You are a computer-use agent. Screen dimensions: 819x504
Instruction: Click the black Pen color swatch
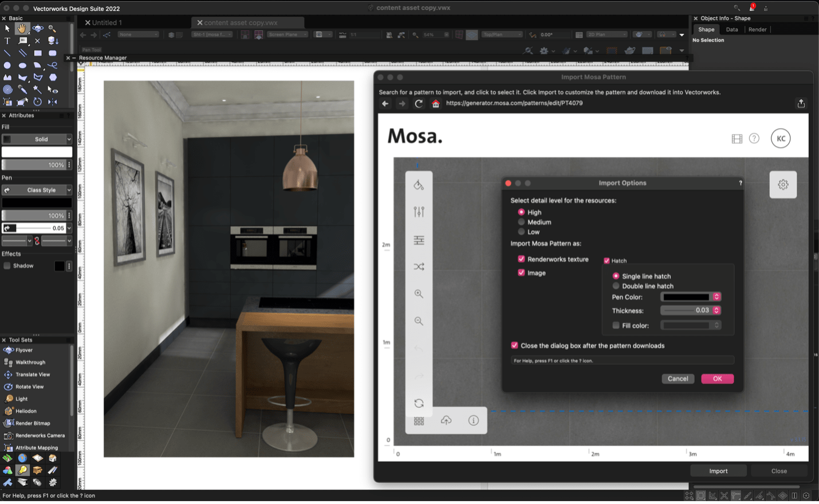pyautogui.click(x=37, y=203)
